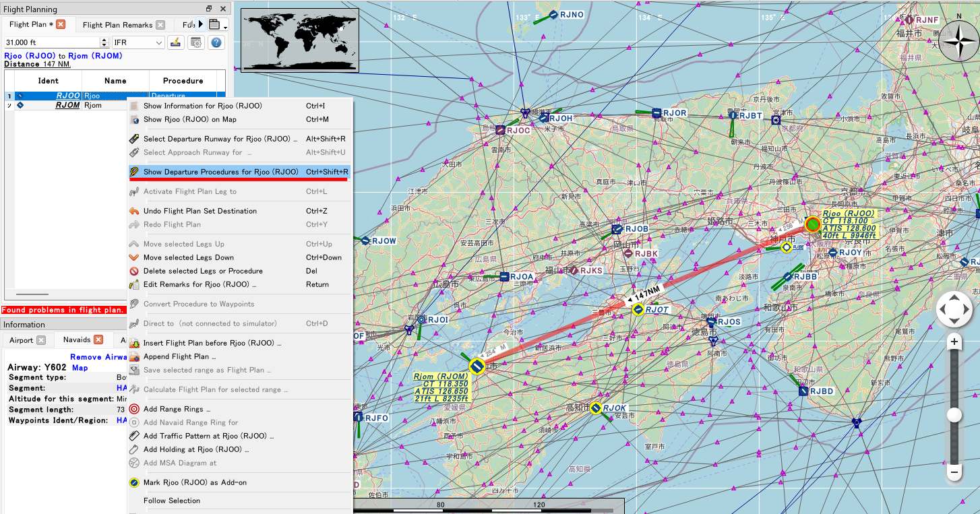This screenshot has width=980, height=514.
Task: Click the map zoom out minus button
Action: tap(954, 472)
